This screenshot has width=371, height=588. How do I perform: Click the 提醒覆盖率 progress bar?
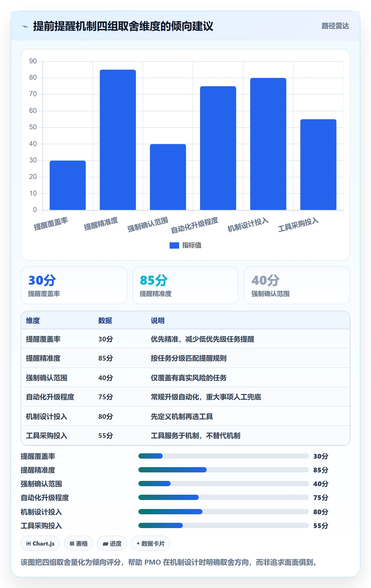pos(224,456)
